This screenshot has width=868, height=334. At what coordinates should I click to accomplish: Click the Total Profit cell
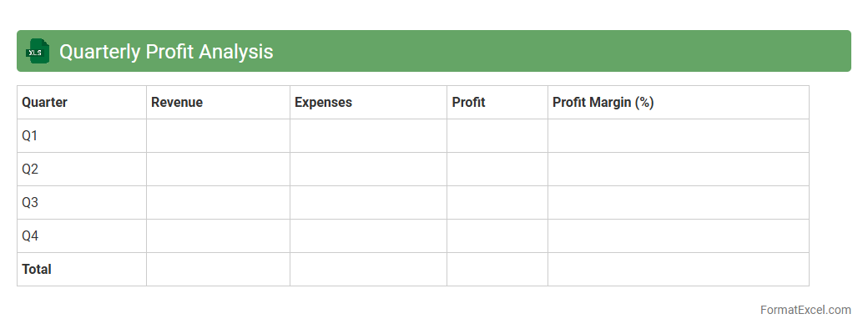(497, 270)
